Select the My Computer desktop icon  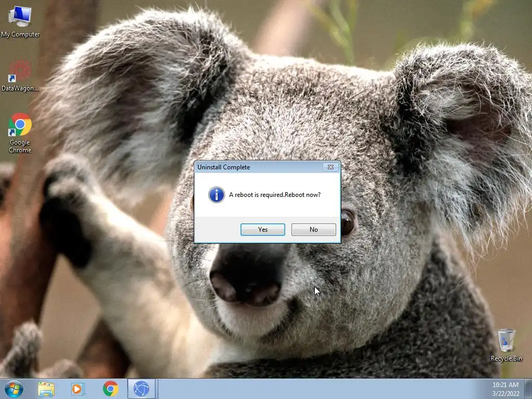[x=20, y=22]
